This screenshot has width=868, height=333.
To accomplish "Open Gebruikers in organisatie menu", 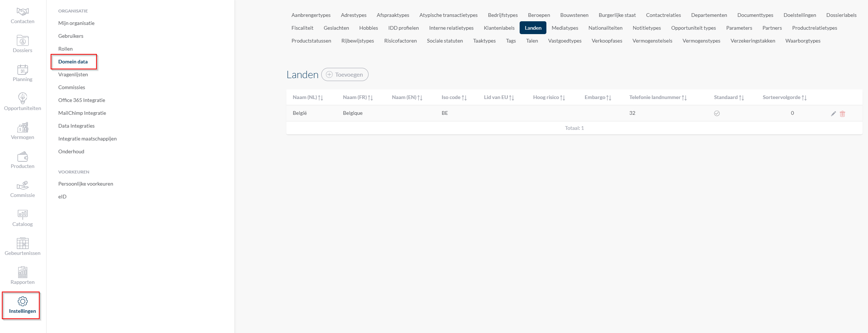I will click(x=71, y=36).
